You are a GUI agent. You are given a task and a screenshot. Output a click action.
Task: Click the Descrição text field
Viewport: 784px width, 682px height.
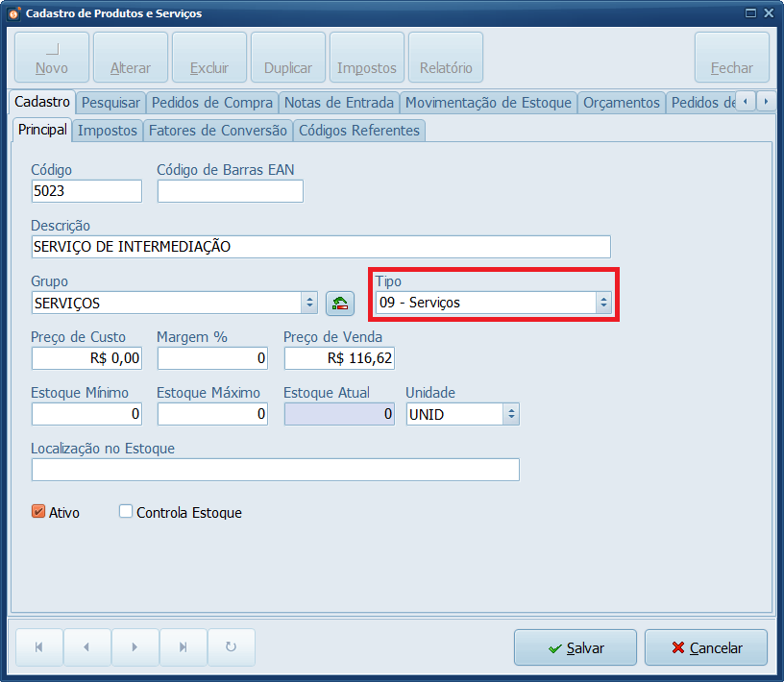point(320,247)
